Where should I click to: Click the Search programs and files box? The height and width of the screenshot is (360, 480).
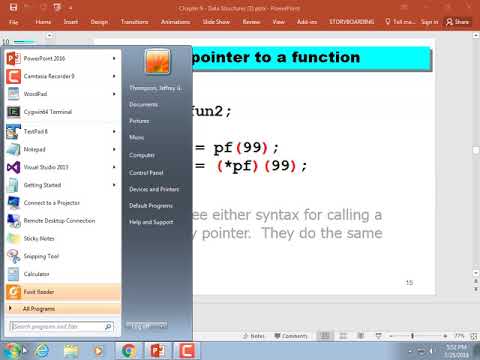[62, 327]
